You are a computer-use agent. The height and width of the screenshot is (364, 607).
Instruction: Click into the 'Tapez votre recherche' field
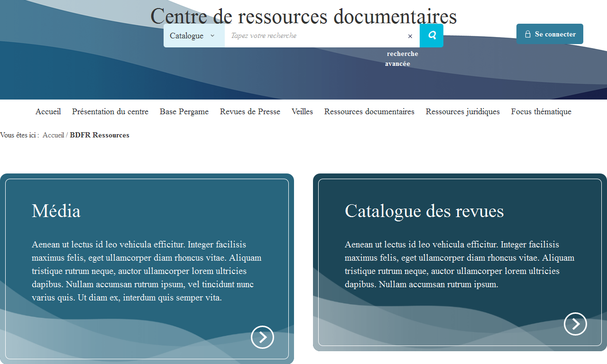click(315, 36)
